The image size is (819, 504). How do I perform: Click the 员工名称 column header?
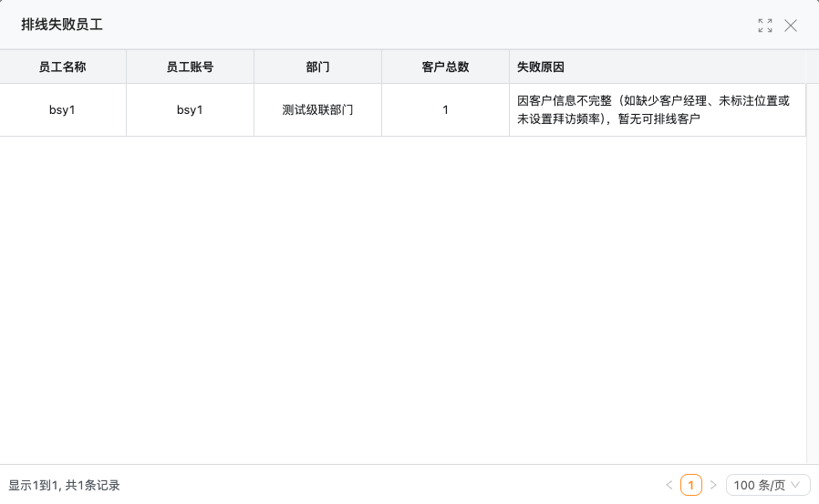pos(63,67)
